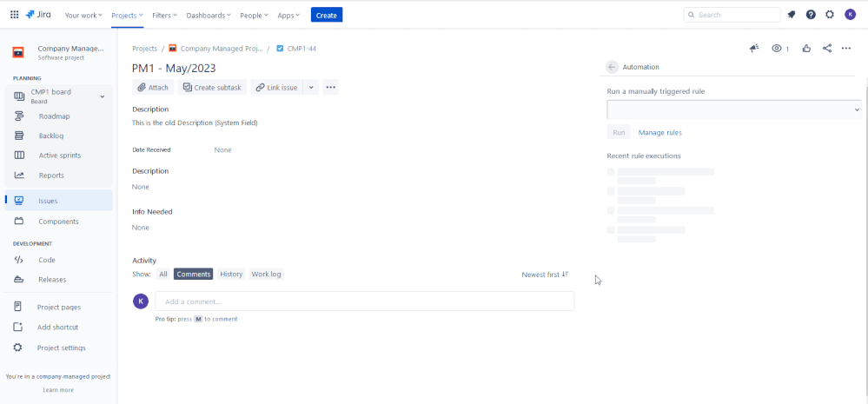Image resolution: width=868 pixels, height=404 pixels.
Task: Vote for this issue with thumbs-up
Action: [806, 49]
